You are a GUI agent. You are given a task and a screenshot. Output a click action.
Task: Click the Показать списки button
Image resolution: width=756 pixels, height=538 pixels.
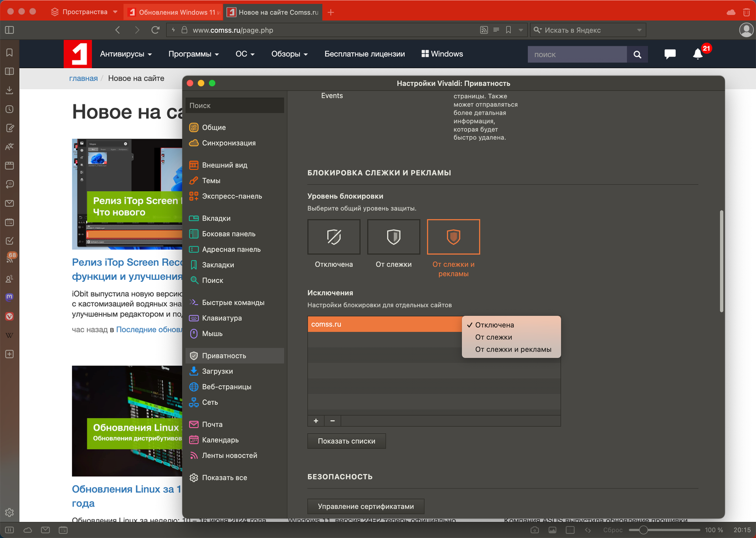tap(347, 441)
